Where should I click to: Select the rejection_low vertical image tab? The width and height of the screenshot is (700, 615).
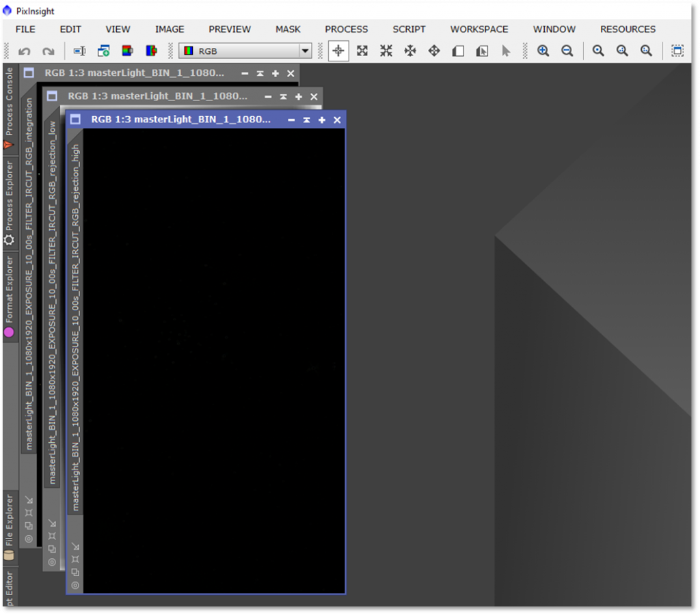[52, 302]
